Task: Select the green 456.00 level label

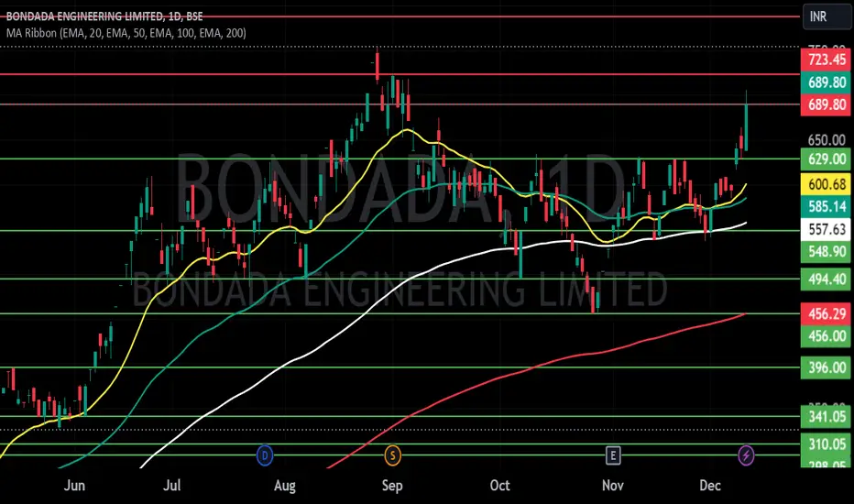Action: (x=826, y=336)
